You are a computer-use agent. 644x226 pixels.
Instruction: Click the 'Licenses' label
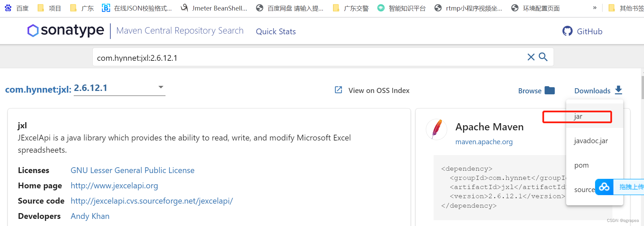click(34, 170)
